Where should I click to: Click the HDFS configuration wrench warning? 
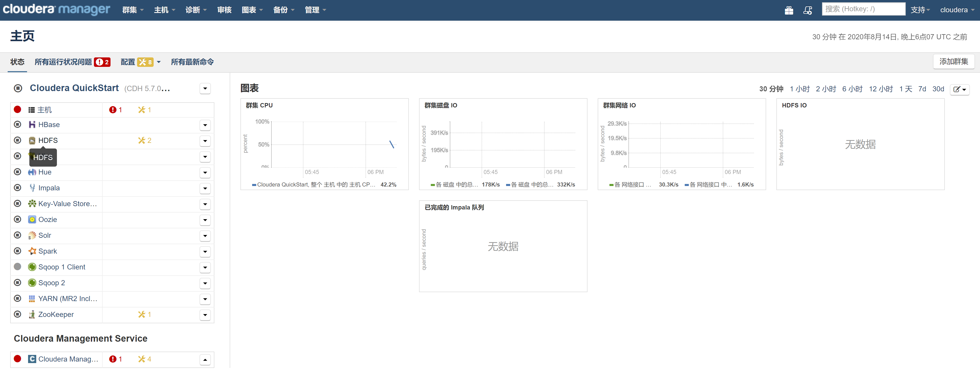click(x=144, y=141)
